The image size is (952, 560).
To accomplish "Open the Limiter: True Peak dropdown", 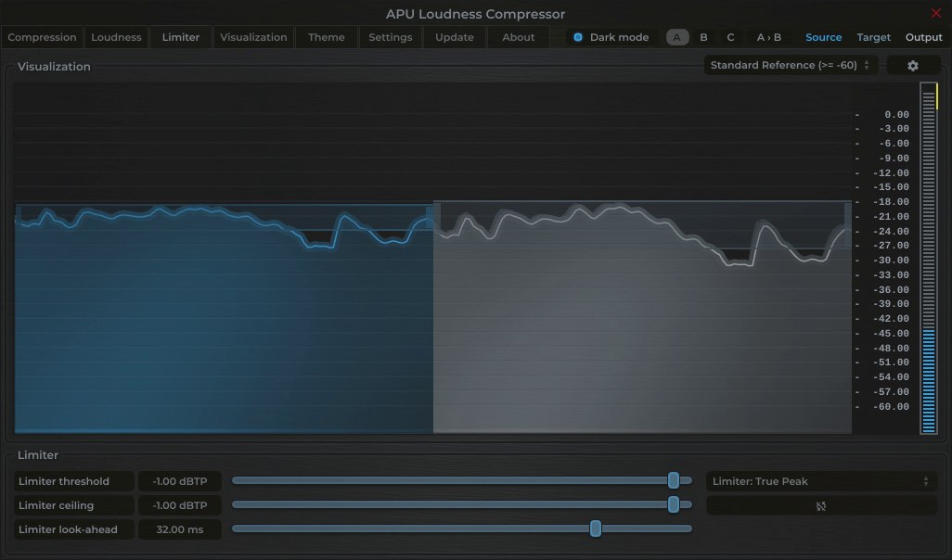I will coord(821,481).
